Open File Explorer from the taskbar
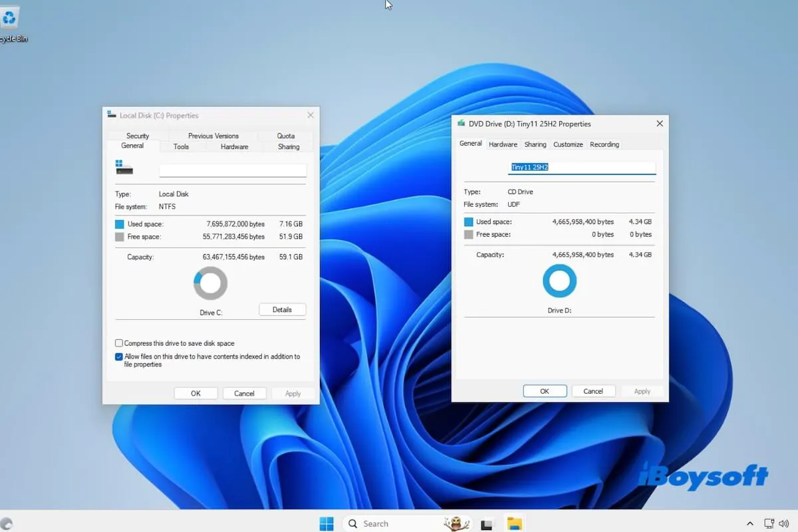 tap(513, 523)
